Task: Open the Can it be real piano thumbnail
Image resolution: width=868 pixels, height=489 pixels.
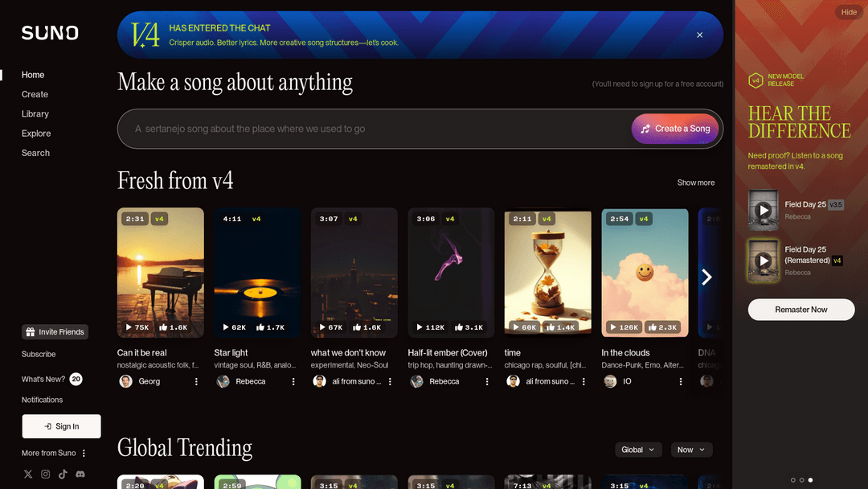Action: [161, 273]
